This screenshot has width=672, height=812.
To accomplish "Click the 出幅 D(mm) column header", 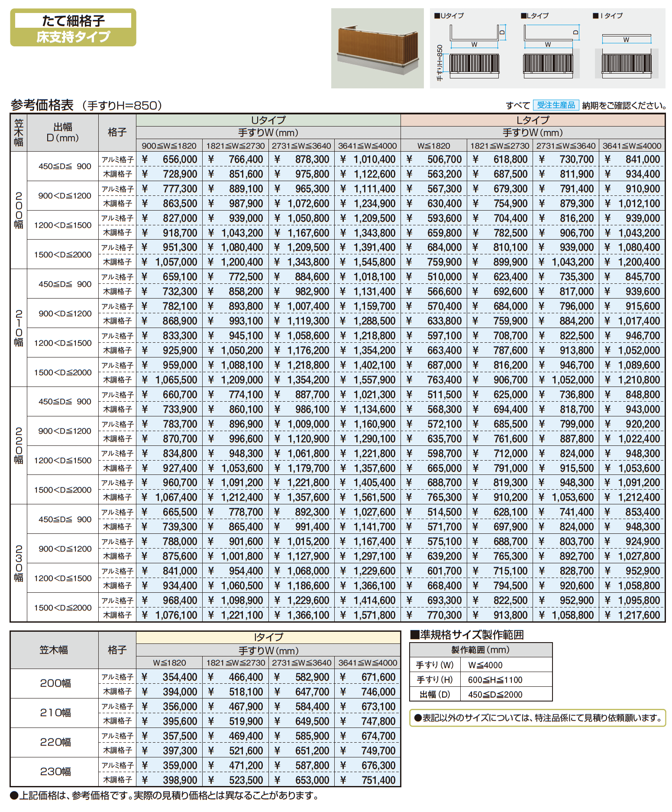I will tap(63, 133).
